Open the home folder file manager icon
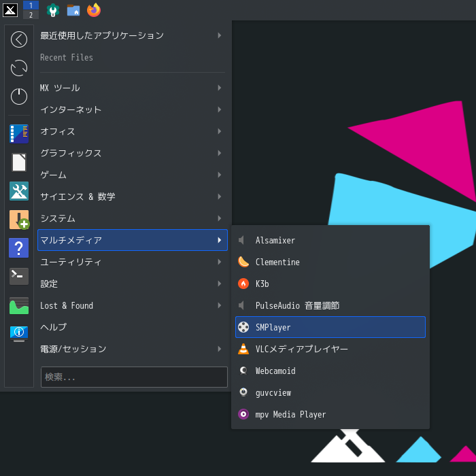Viewport: 476px width, 476px height. pyautogui.click(x=73, y=10)
